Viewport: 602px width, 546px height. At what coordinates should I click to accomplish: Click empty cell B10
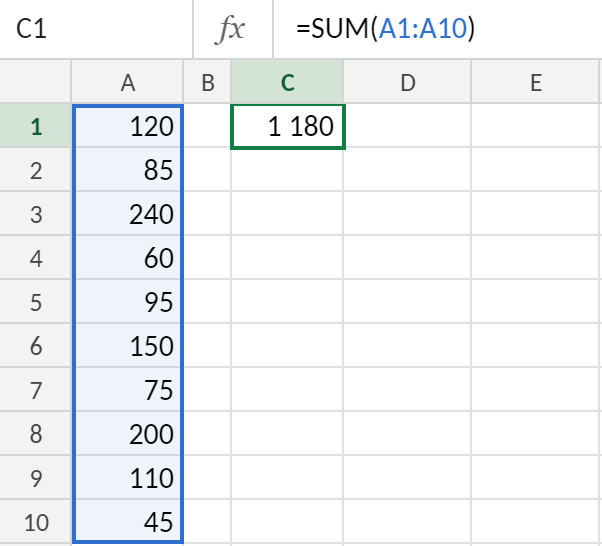click(x=207, y=521)
